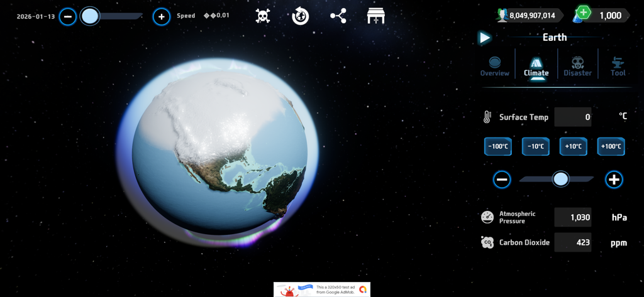This screenshot has width=644, height=297.
Task: Open the Tool tab
Action: 618,67
